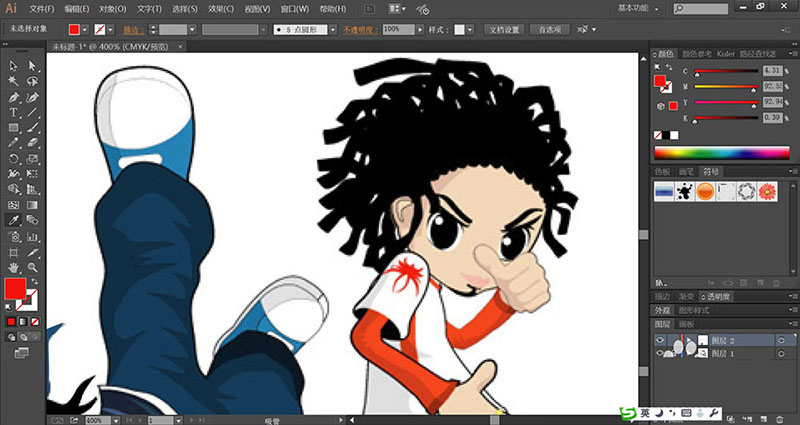Select the Mesh tool
Screen dimensions: 800x425
click(x=14, y=205)
